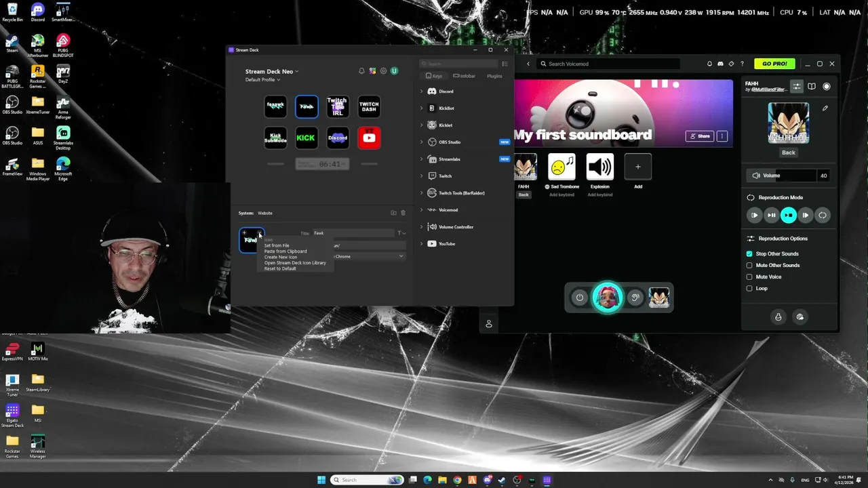Click Add keybind under Sad Trombone

pyautogui.click(x=561, y=195)
